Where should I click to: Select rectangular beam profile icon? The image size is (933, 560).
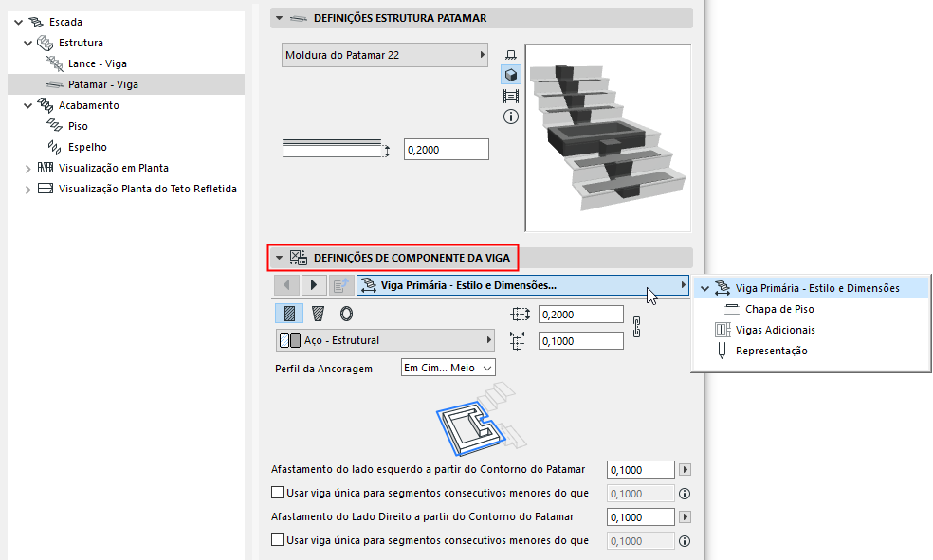click(289, 314)
